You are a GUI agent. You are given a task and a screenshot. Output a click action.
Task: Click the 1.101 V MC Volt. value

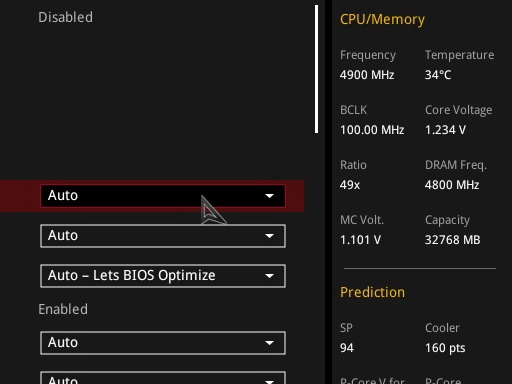pos(360,240)
